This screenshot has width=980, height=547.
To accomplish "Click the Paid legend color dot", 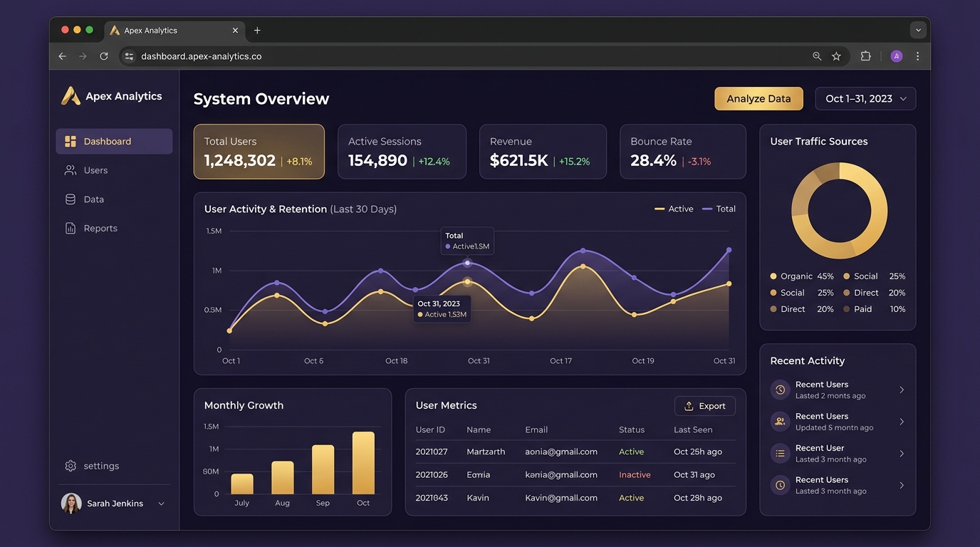I will 847,310.
